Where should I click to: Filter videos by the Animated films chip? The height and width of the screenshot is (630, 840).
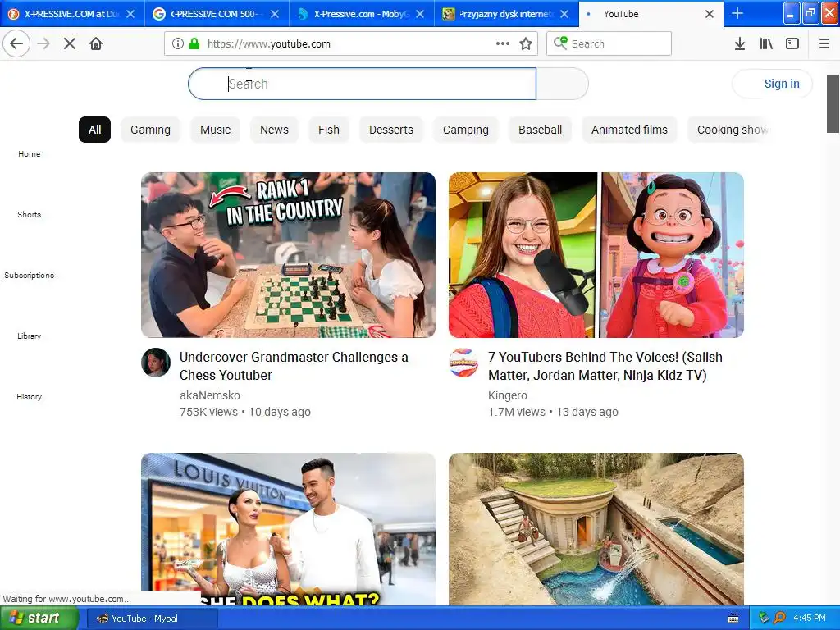pos(629,130)
